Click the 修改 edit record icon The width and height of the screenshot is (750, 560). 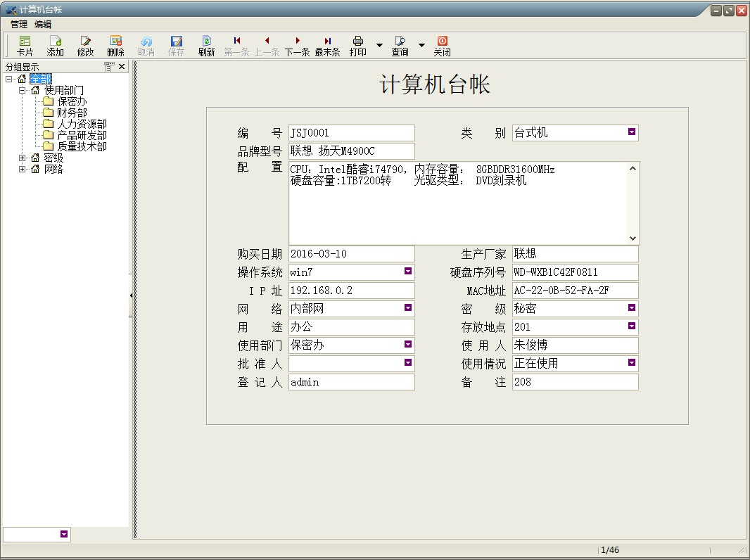point(86,41)
